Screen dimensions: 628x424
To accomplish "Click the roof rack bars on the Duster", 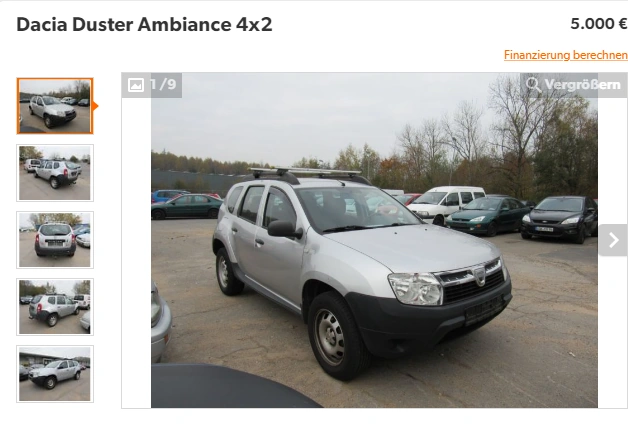I will [304, 173].
